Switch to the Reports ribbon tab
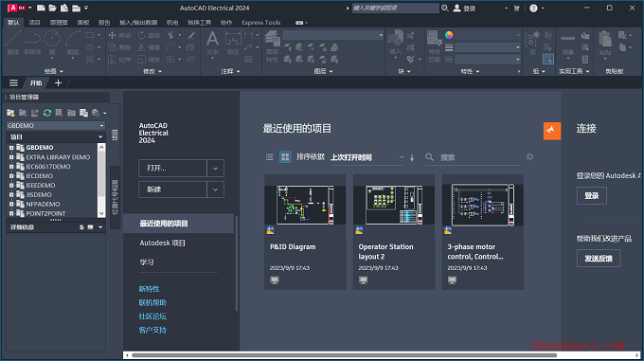 tap(104, 23)
